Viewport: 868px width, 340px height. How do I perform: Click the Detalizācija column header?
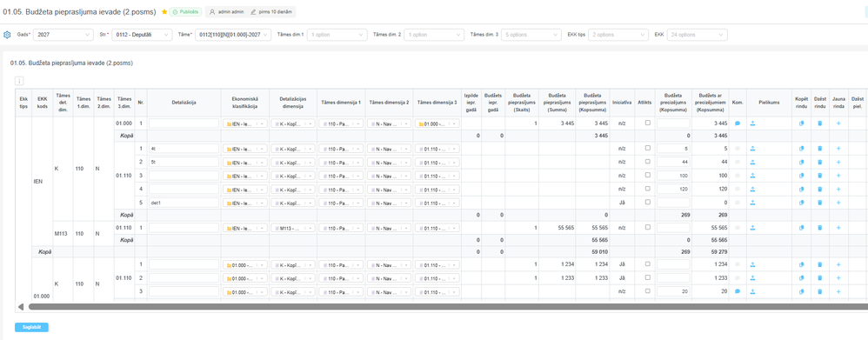click(184, 102)
